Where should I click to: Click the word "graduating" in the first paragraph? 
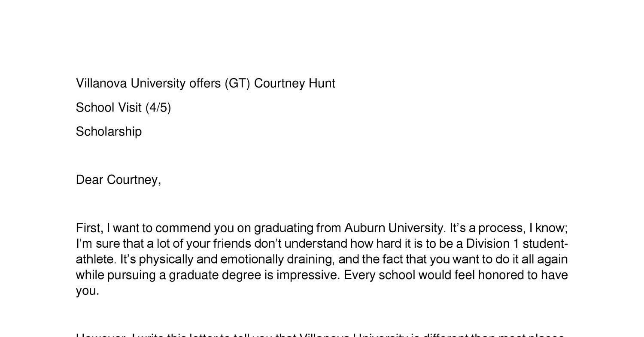(283, 228)
